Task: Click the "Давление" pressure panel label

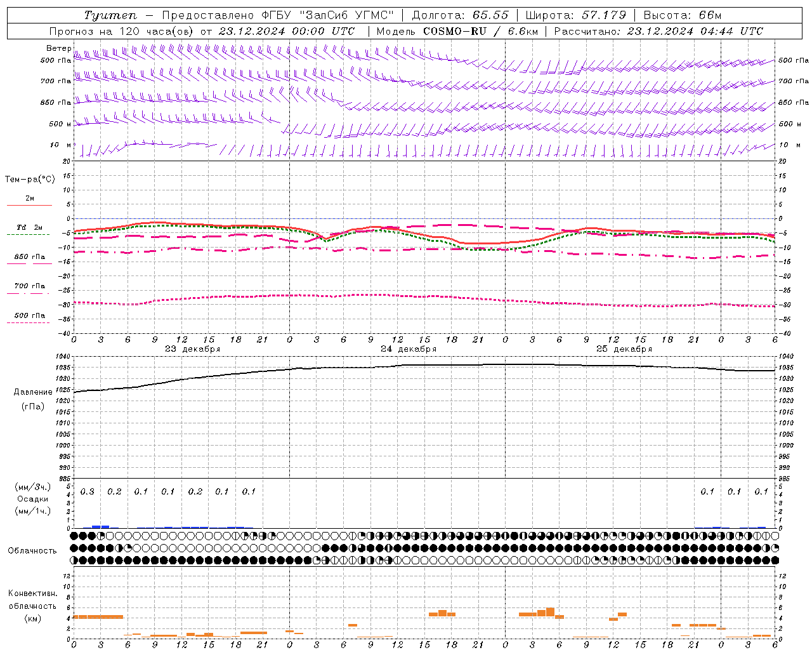Action: click(33, 392)
